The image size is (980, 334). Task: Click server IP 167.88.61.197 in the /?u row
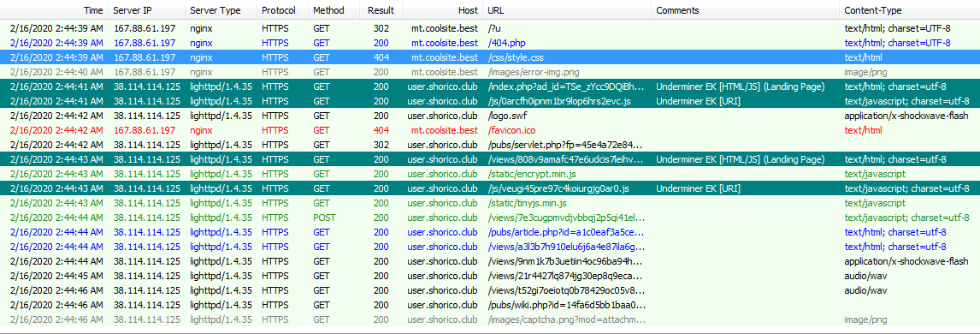pos(145,28)
